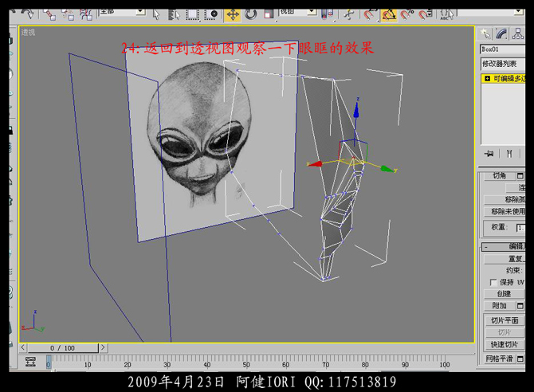Viewport: 534px width, 392px height.
Task: Click the red X axis arrow of the move gizmo
Action: [x=314, y=164]
